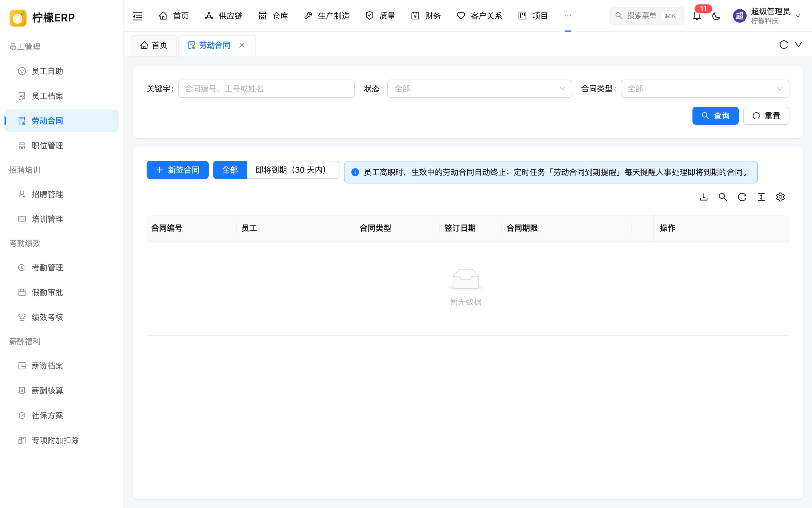Open 职位管理 in sidebar
This screenshot has height=508, width=812.
pos(62,146)
